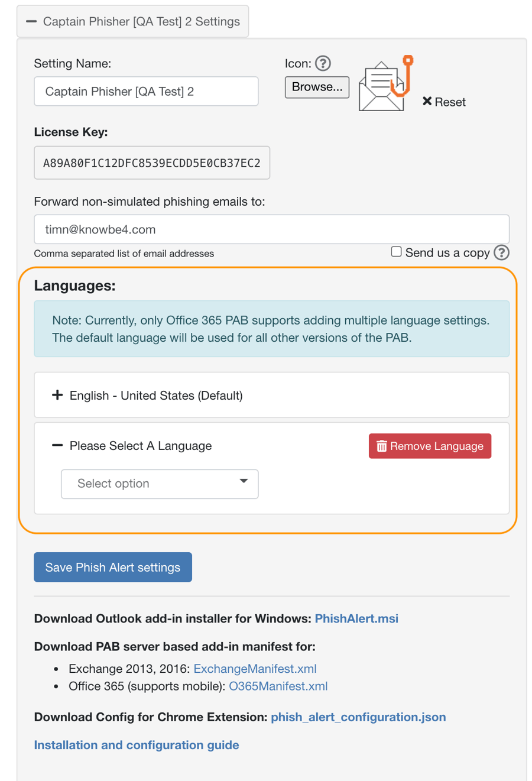
Task: Remove the selected language
Action: [430, 446]
